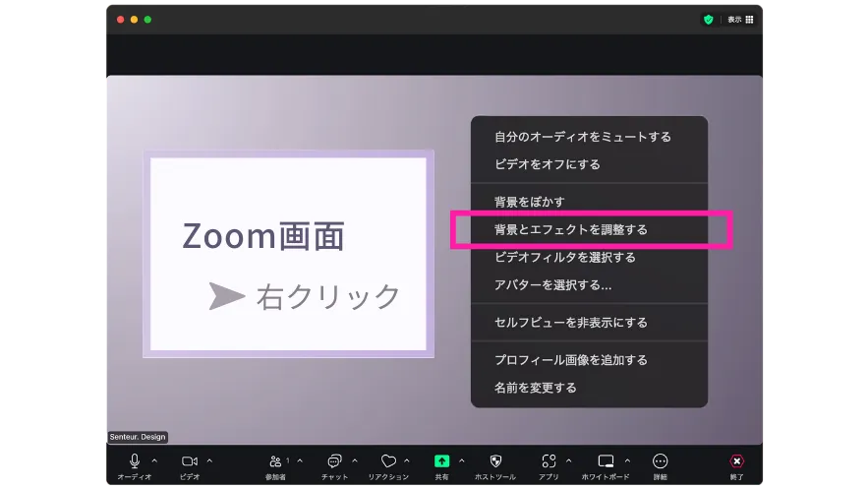Click the Reactions heart icon
The width and height of the screenshot is (868, 489).
coord(388,460)
